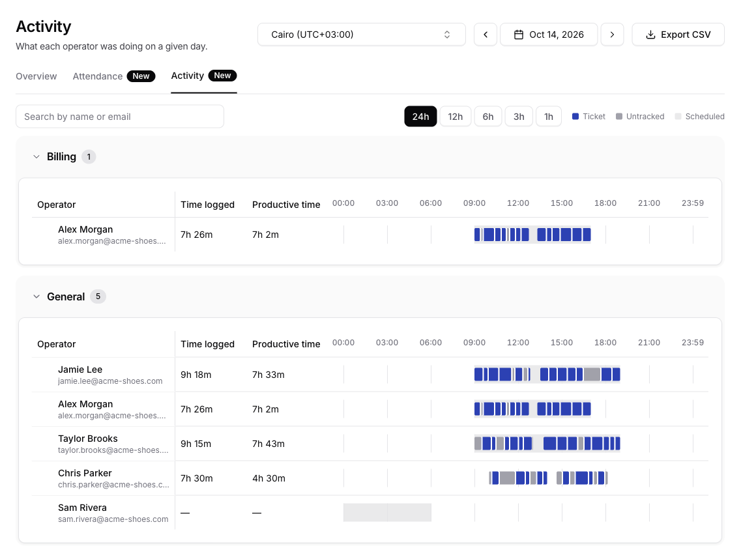Export activity data as CSV
This screenshot has width=756, height=548.
678,35
